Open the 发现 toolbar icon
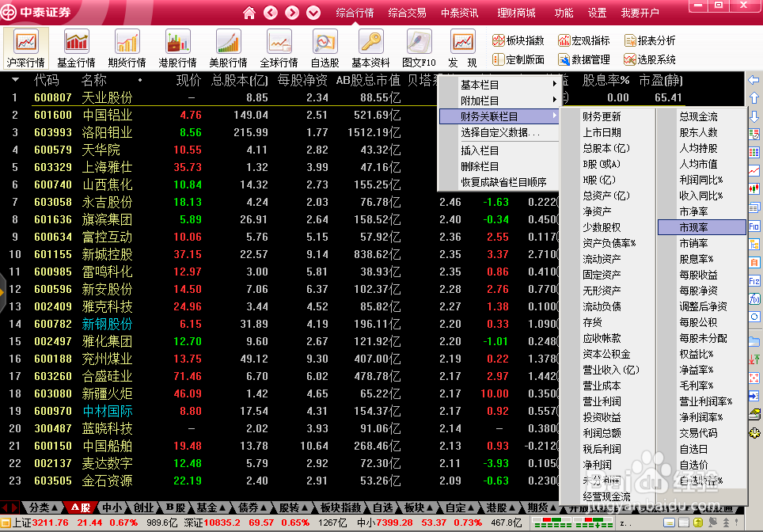 pos(462,48)
